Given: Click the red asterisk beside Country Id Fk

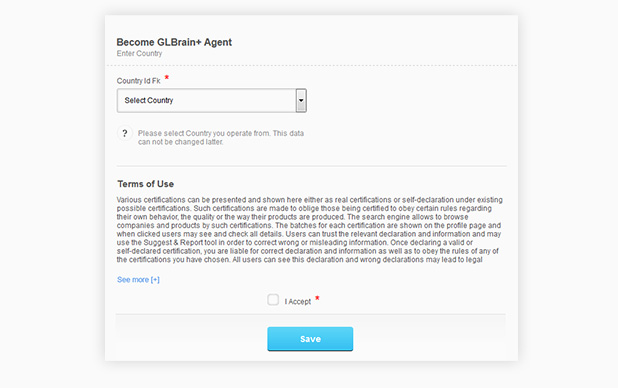Looking at the screenshot, I should (x=167, y=78).
